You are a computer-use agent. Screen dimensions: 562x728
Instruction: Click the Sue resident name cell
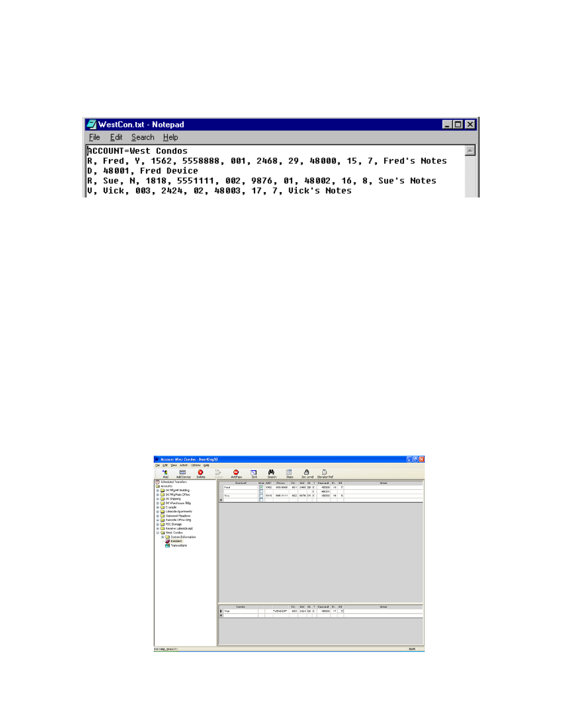click(241, 496)
